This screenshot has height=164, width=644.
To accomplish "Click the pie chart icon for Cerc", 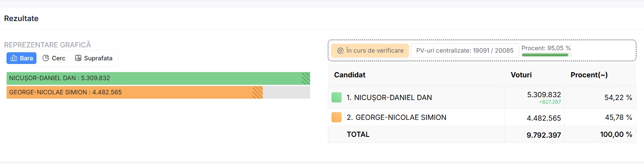I will pos(46,58).
